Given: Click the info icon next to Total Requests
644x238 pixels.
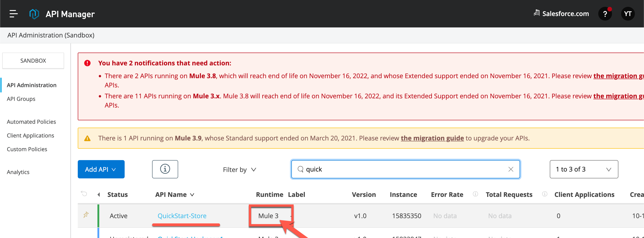Looking at the screenshot, I should pos(545,194).
